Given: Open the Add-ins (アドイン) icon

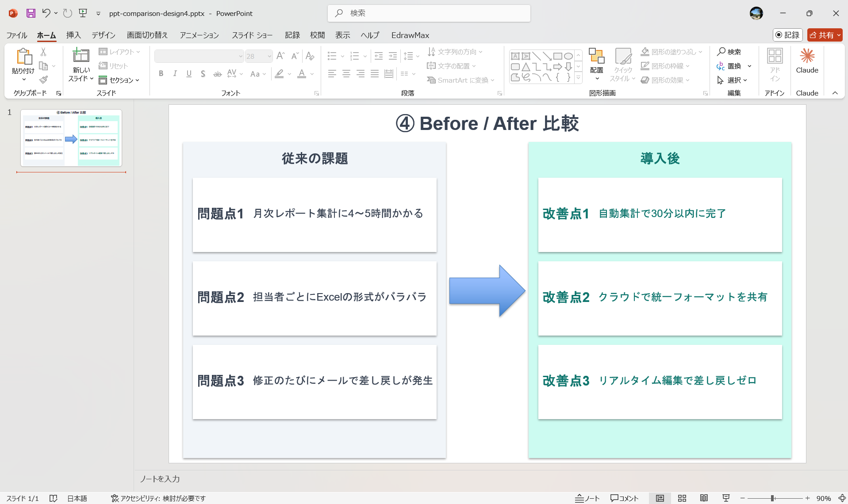Looking at the screenshot, I should click(775, 64).
